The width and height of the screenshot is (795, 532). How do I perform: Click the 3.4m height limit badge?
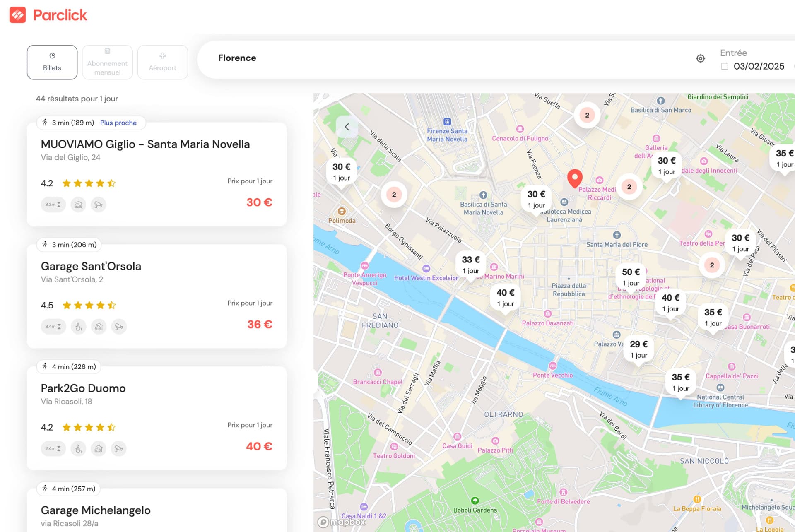tap(53, 327)
